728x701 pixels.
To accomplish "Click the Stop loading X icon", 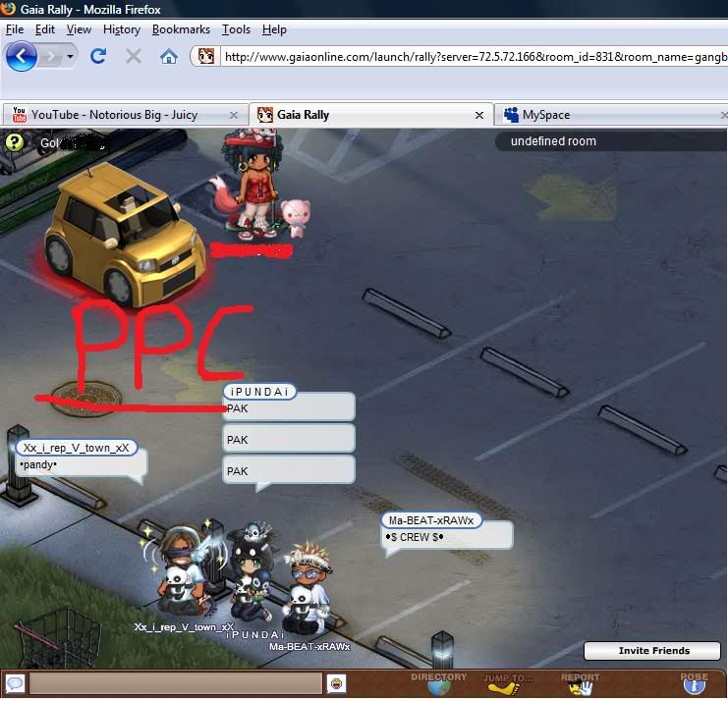I will coord(134,56).
